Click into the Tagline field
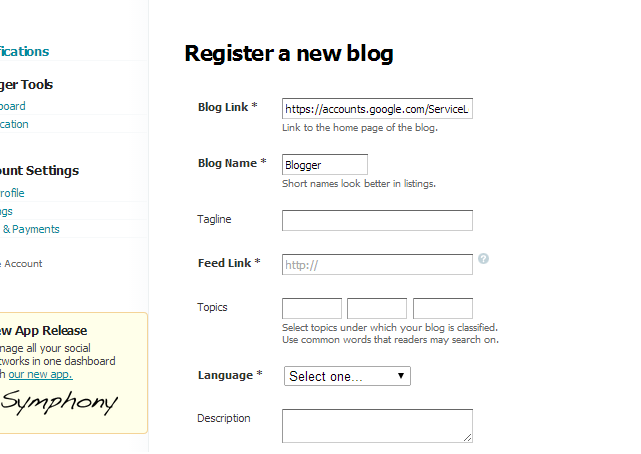Screen dimensions: 641x454 (377, 220)
